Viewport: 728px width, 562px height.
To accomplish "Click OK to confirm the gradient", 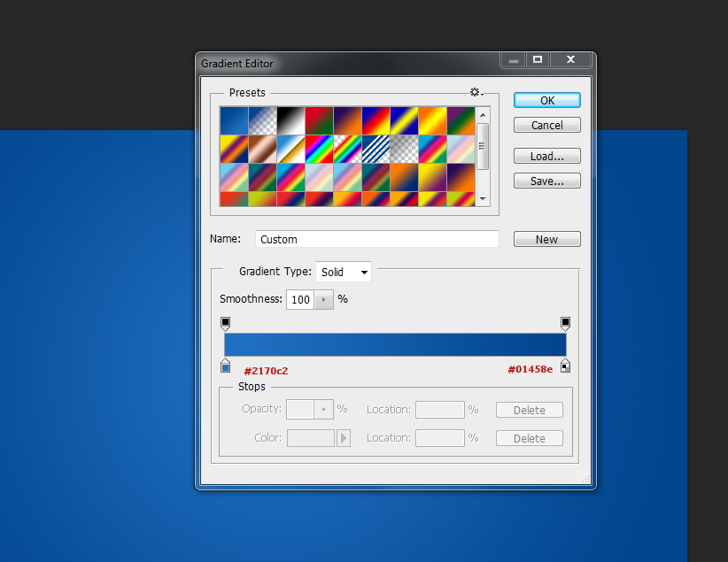I will 546,100.
